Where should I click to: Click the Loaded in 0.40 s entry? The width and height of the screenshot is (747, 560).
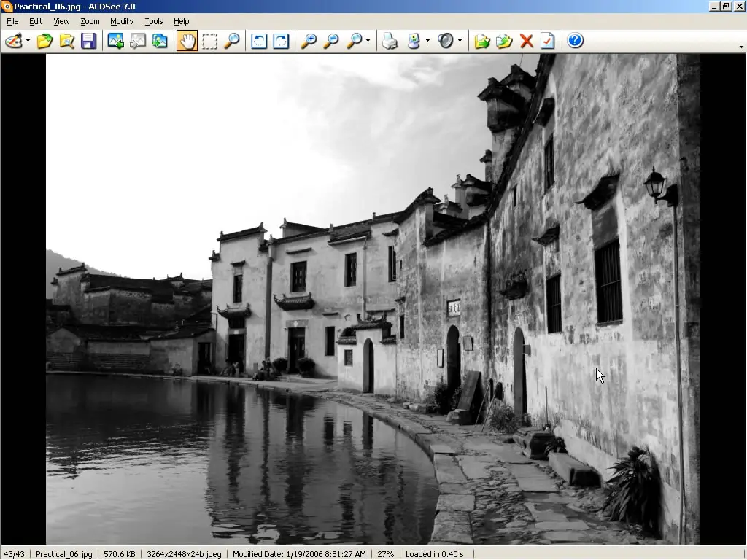[x=435, y=554]
